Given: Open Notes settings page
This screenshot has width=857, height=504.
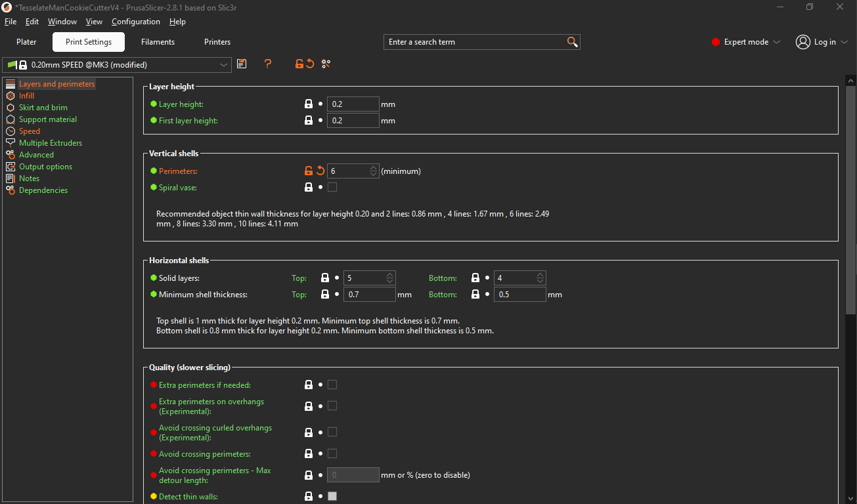Looking at the screenshot, I should click(29, 178).
